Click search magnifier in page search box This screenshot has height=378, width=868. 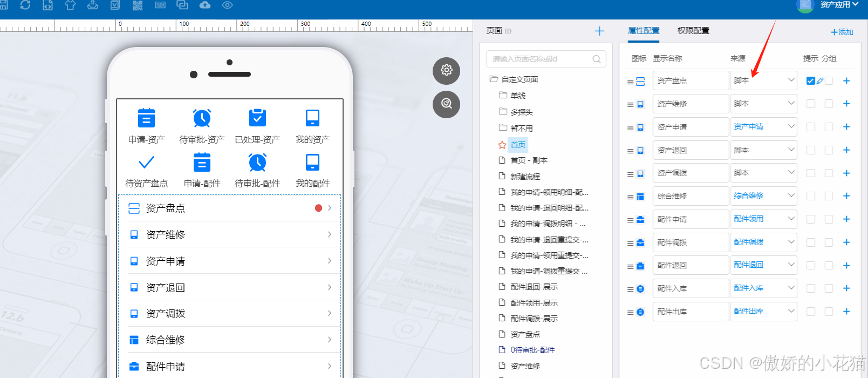coord(597,59)
